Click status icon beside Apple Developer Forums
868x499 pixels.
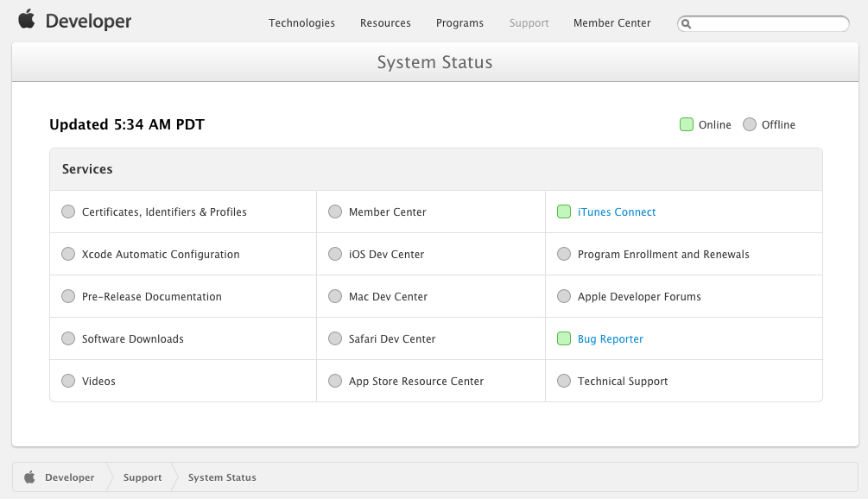(563, 296)
